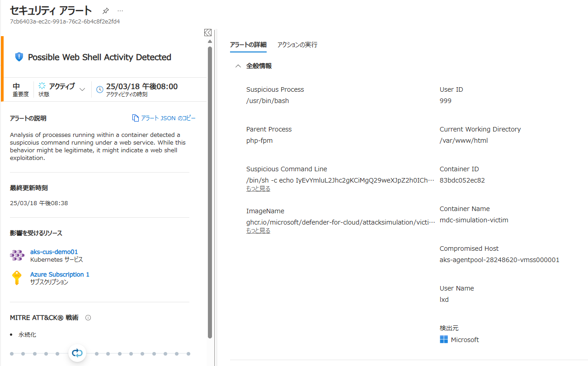The width and height of the screenshot is (588, 366).
Task: Click the Microsoft logo under detection source
Action: 444,339
